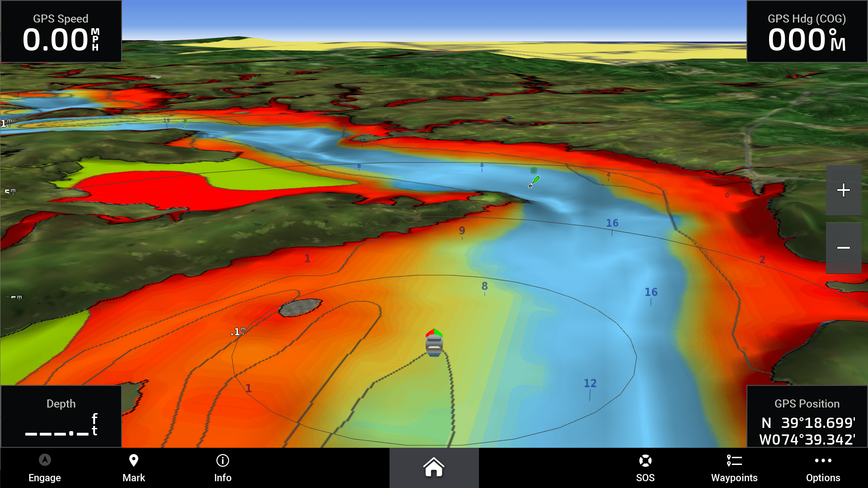Click the boat position marker icon

(433, 345)
